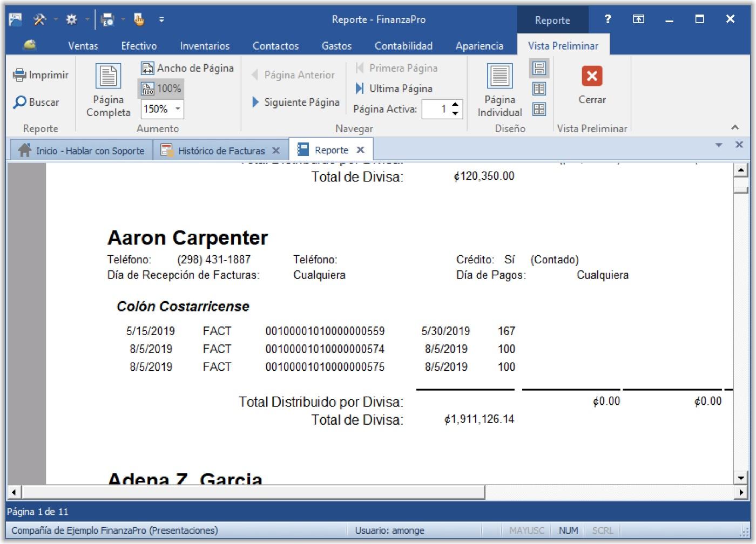The height and width of the screenshot is (544, 756).
Task: Expand the print icon dropdown arrow
Action: click(x=123, y=20)
